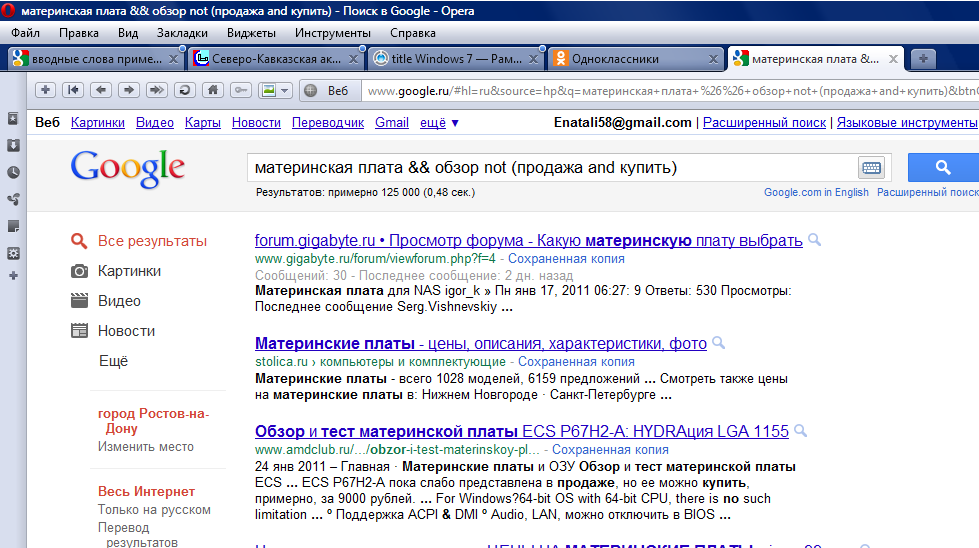Image resolution: width=979 pixels, height=548 pixels.
Task: Select Все результаты in left filter
Action: coord(152,241)
